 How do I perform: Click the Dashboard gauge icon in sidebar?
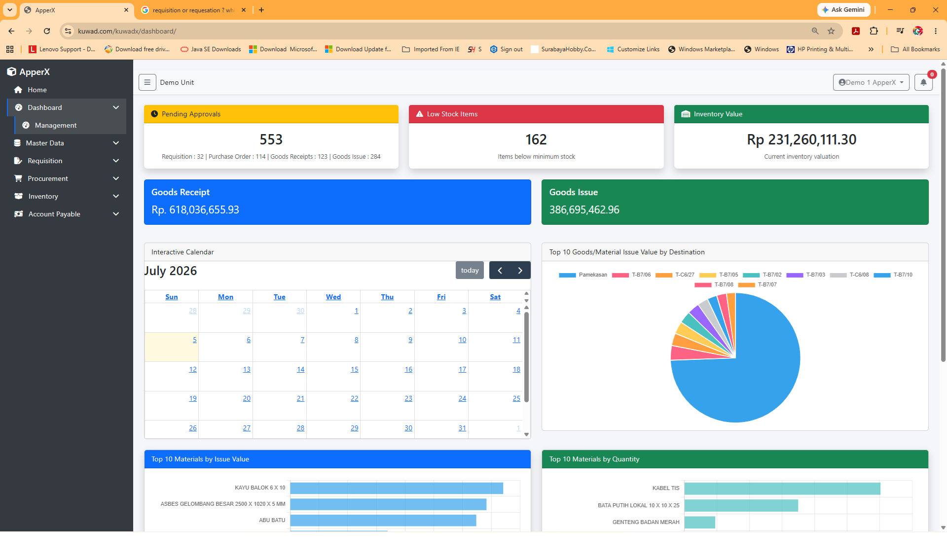pyautogui.click(x=19, y=107)
